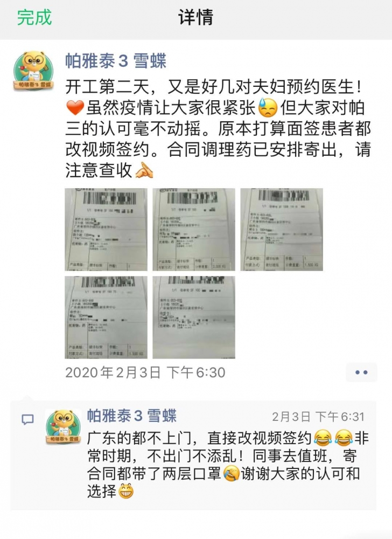Tap the grinning emoji after 选择
Image resolution: width=392 pixels, height=539 pixels.
(x=126, y=491)
